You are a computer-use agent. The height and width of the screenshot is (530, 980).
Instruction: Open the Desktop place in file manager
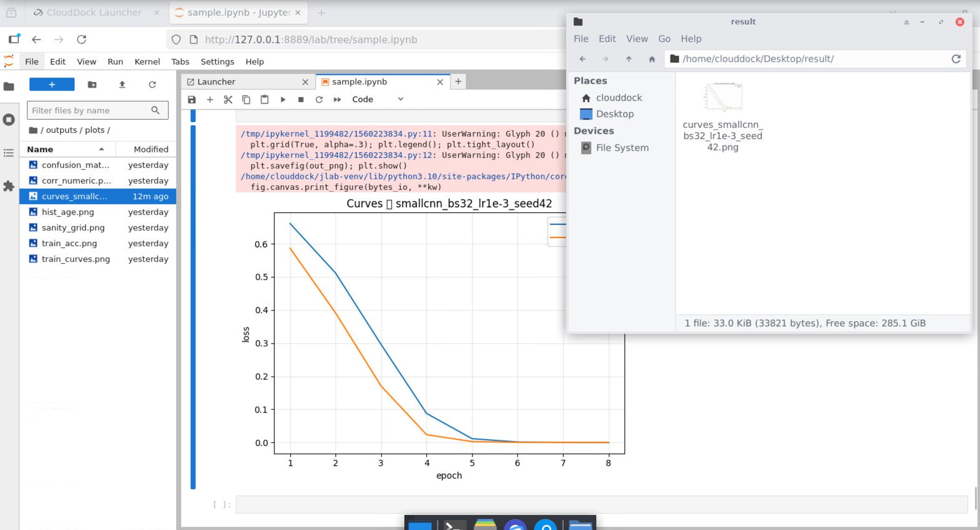coord(615,114)
